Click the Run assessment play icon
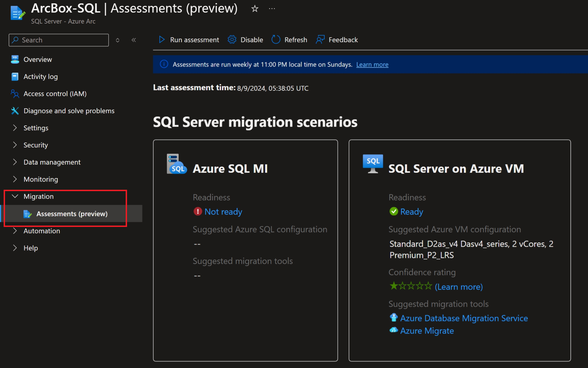The image size is (588, 368). pyautogui.click(x=161, y=40)
